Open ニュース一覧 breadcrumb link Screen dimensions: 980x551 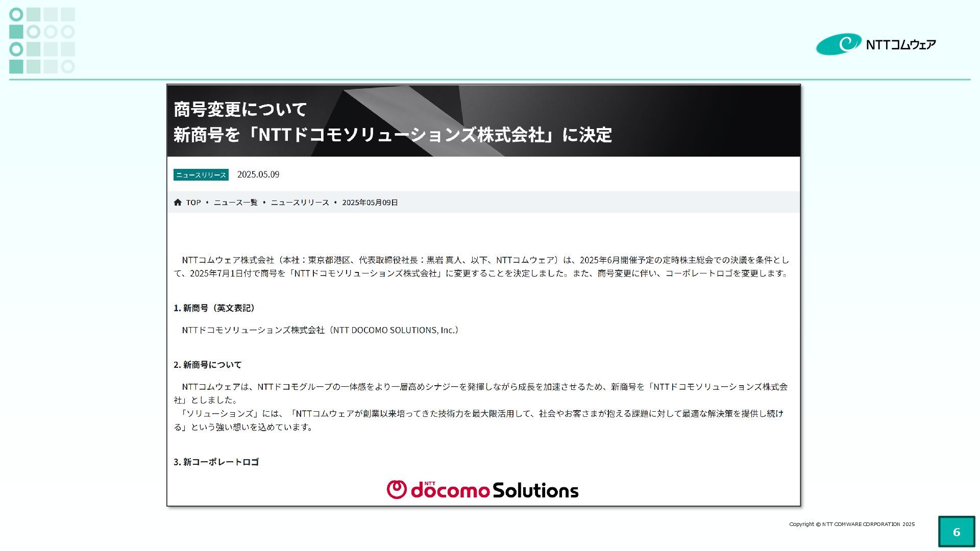[x=235, y=203]
